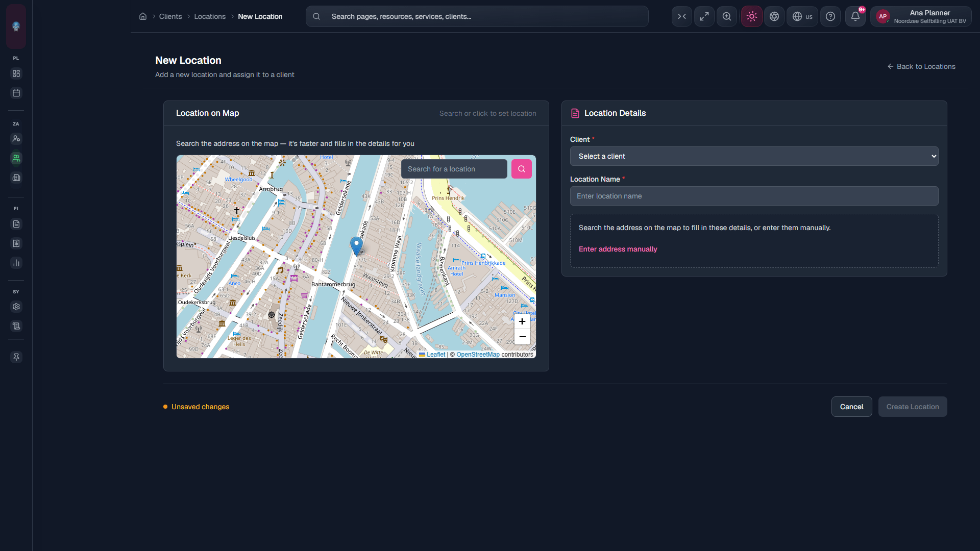Image resolution: width=980 pixels, height=551 pixels.
Task: Focus the Location Name input field
Action: [x=754, y=196]
